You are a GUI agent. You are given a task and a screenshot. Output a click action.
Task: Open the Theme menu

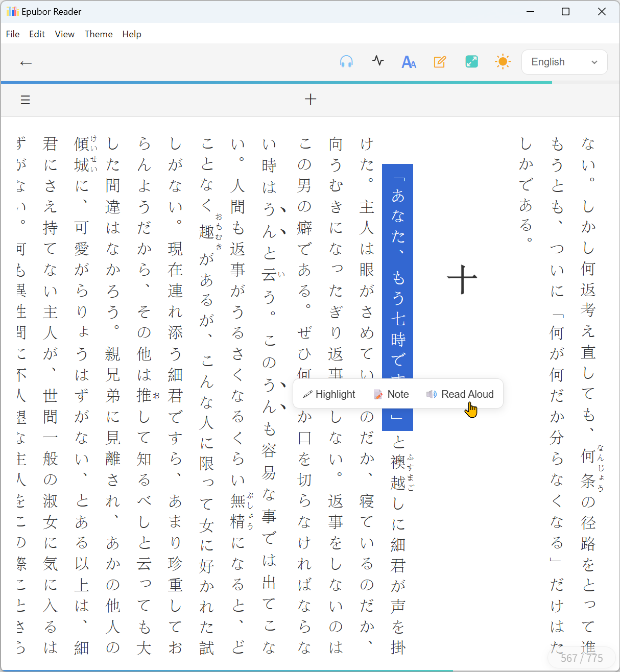99,34
